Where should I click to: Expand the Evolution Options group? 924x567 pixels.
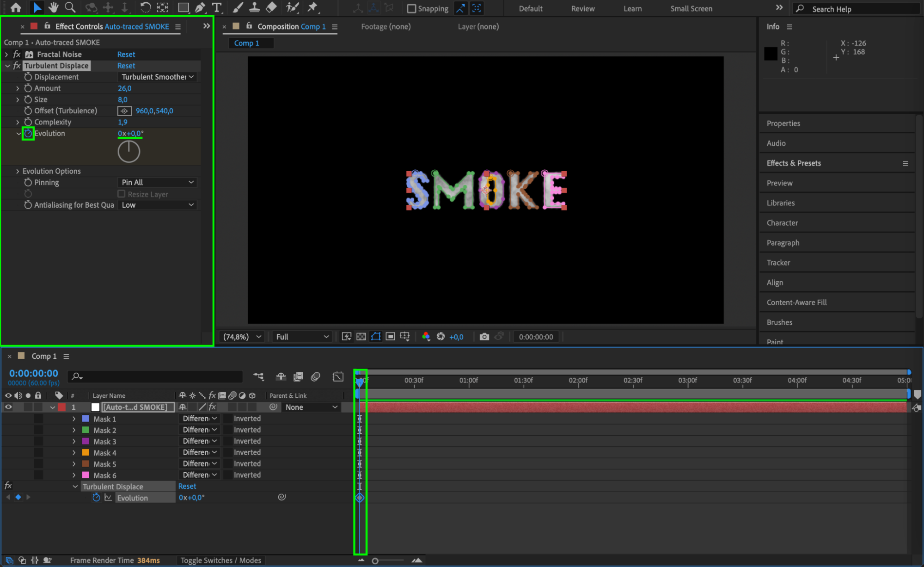click(18, 171)
